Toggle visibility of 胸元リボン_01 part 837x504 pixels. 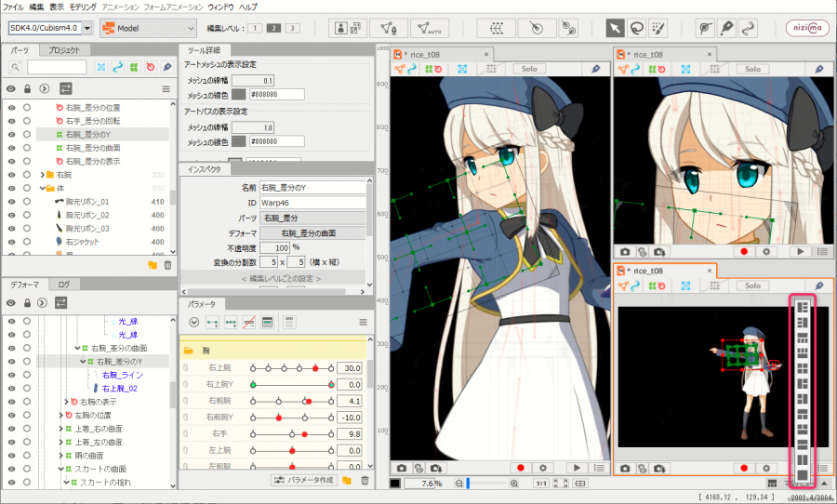point(11,202)
